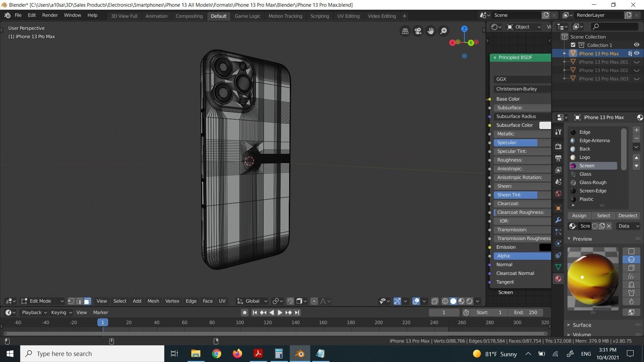Viewport: 644px width, 362px height.
Task: Toggle X-ray display in viewport header
Action: [435, 301]
